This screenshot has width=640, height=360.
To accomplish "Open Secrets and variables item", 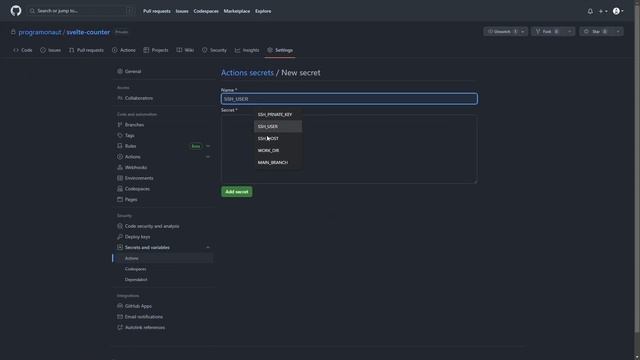I will 147,247.
